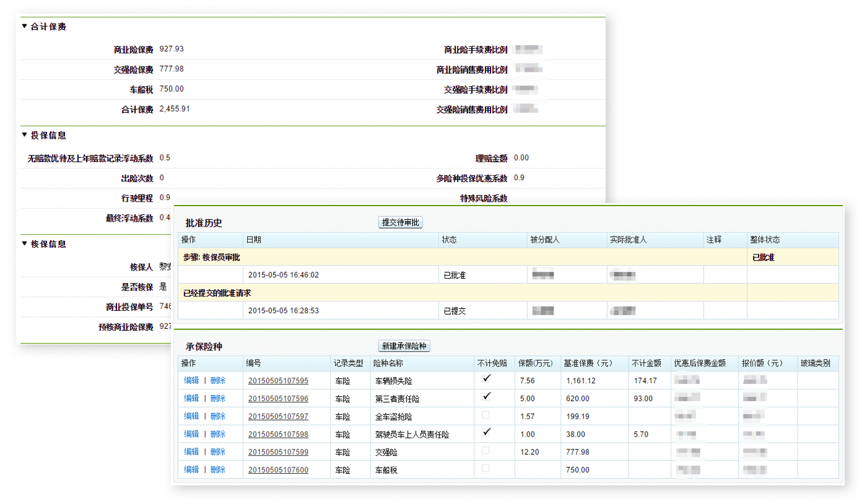Click 编辑 for 驾驶员车上人员责任险 row
Screen dimensions: 862x504
click(x=191, y=434)
